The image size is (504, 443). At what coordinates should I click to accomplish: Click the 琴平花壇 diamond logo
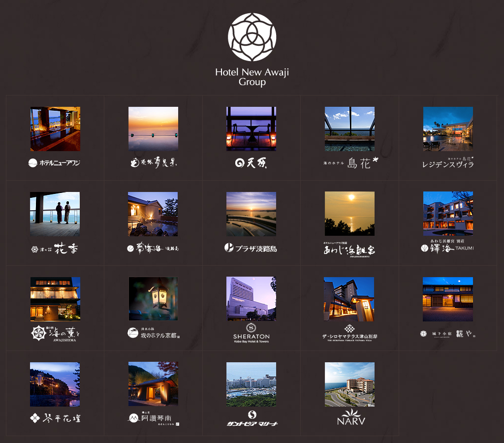pyautogui.click(x=55, y=418)
